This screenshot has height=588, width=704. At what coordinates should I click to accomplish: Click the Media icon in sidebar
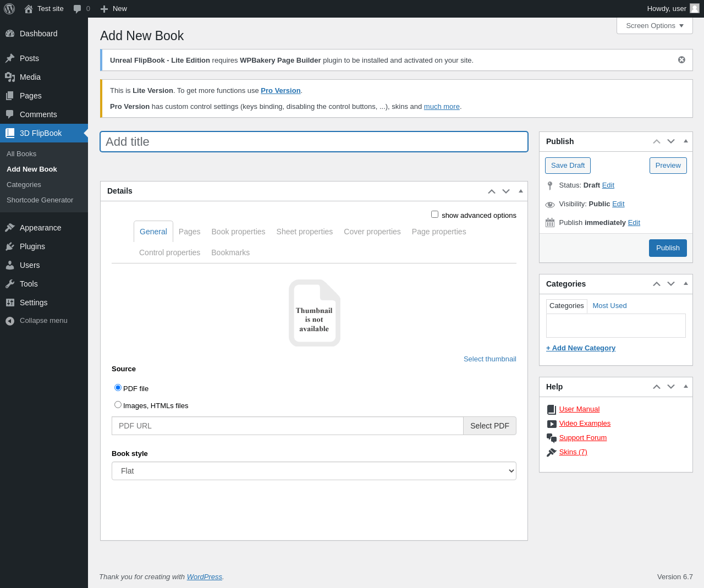pos(10,77)
